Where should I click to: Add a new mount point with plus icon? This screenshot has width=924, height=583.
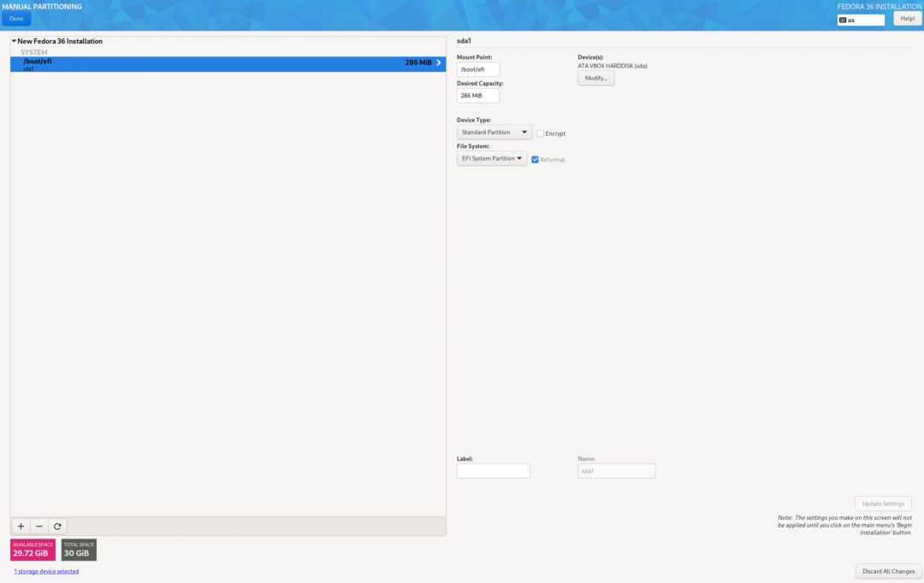pyautogui.click(x=21, y=526)
